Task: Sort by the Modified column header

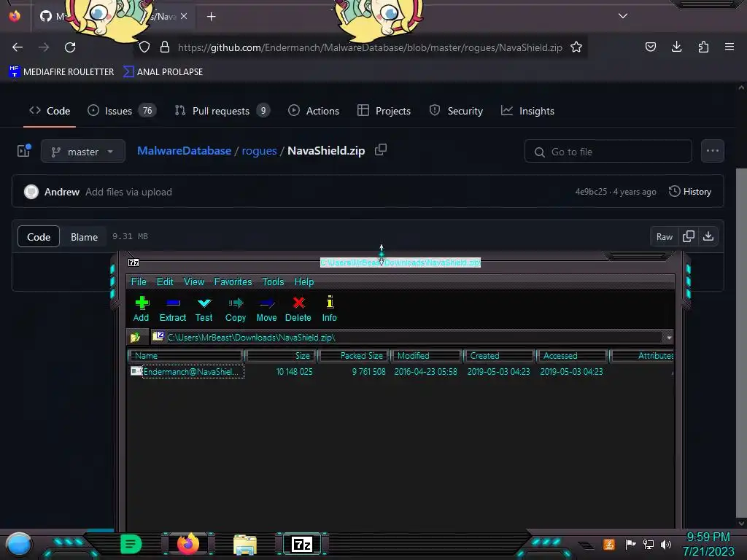Action: (426, 356)
